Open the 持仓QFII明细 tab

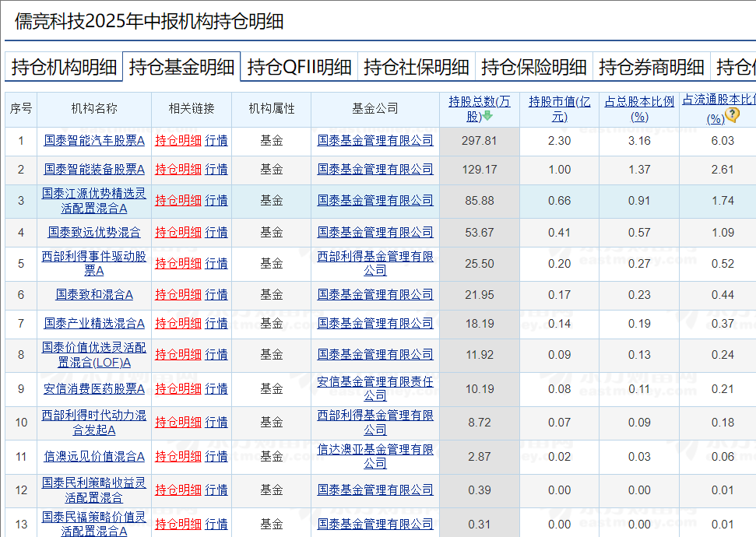click(x=299, y=67)
